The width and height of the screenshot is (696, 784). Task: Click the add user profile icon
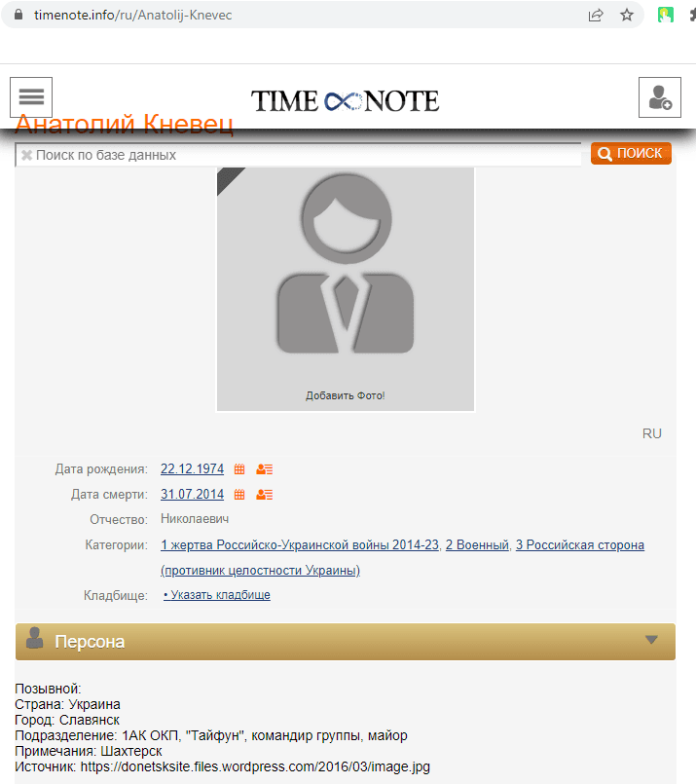[x=660, y=97]
